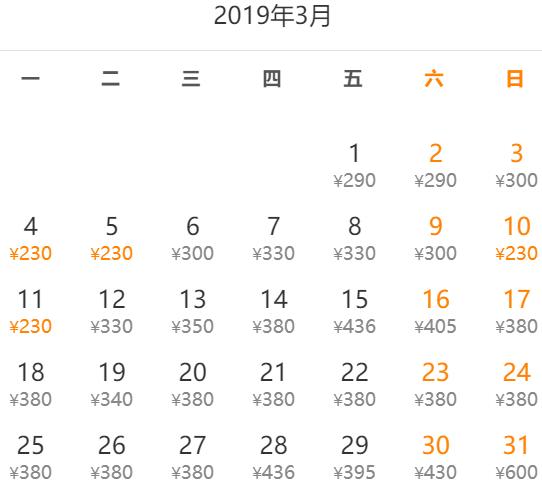This screenshot has height=502, width=542.
Task: Click the 三 Wednesday column header
Action: tap(191, 78)
